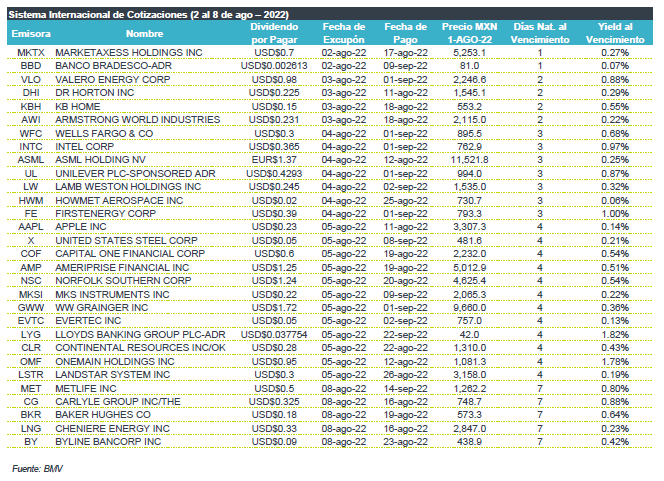The height and width of the screenshot is (481, 664).
Task: Select MARKETAXESS HOLDINGS INC name
Action: coord(129,53)
